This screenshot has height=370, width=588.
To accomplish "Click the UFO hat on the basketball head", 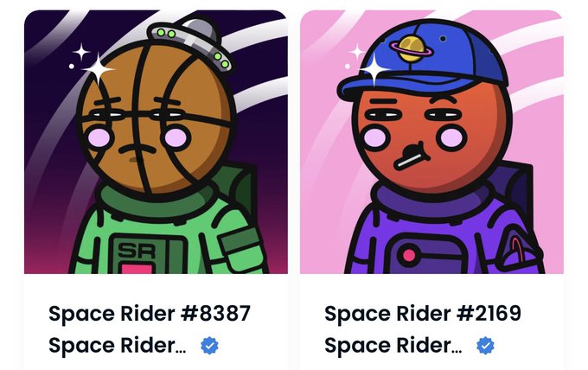I will 189,44.
